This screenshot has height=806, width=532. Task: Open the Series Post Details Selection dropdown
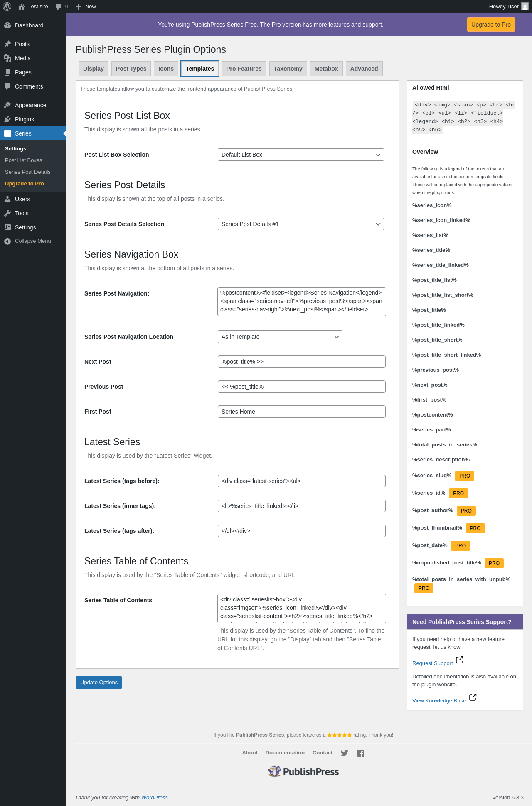301,224
